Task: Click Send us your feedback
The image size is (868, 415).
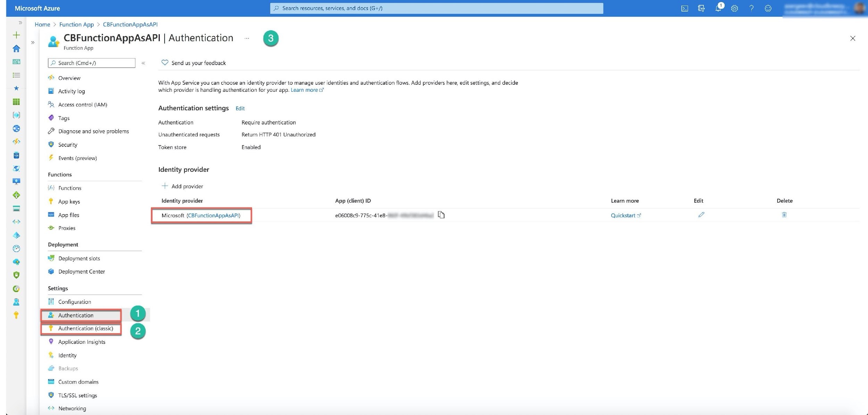Action: coord(194,63)
